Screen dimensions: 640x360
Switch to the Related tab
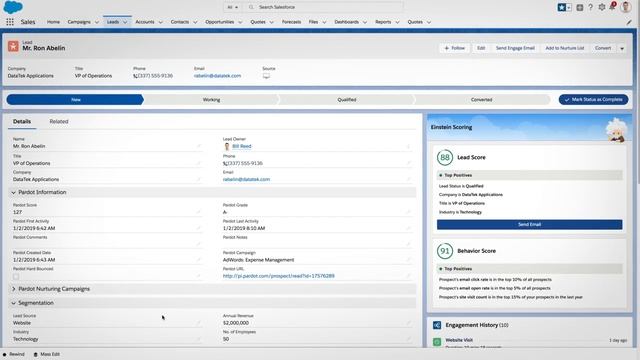coord(59,122)
